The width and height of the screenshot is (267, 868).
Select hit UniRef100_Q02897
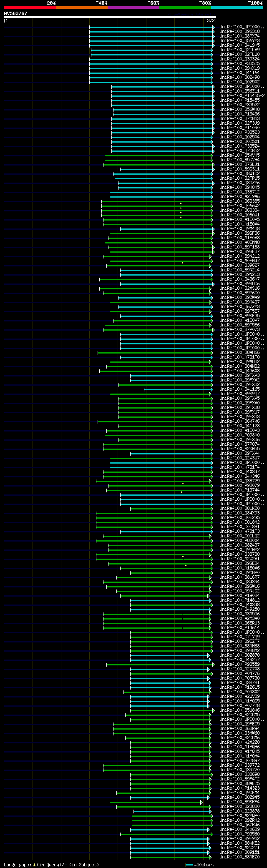point(239,760)
